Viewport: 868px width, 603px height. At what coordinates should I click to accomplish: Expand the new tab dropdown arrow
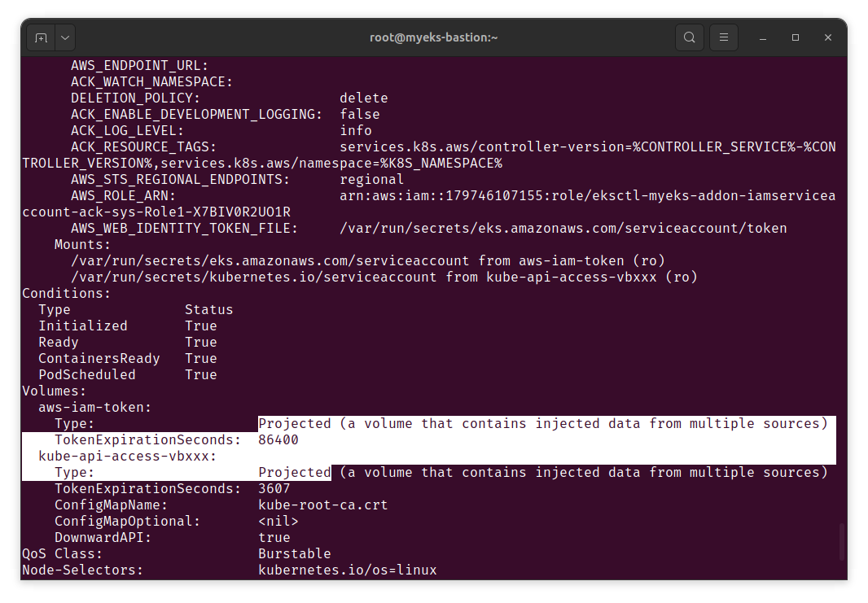coord(65,37)
